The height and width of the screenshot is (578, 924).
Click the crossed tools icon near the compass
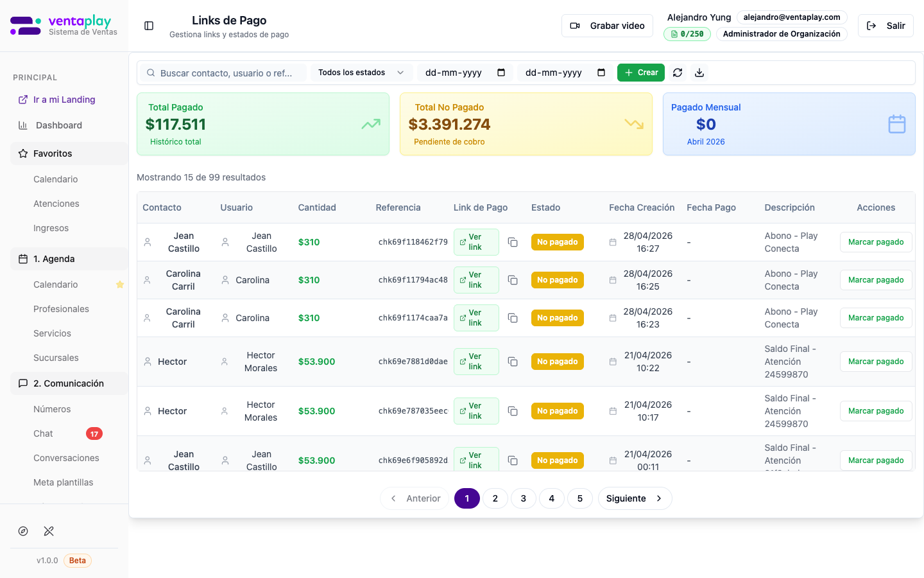coord(49,531)
